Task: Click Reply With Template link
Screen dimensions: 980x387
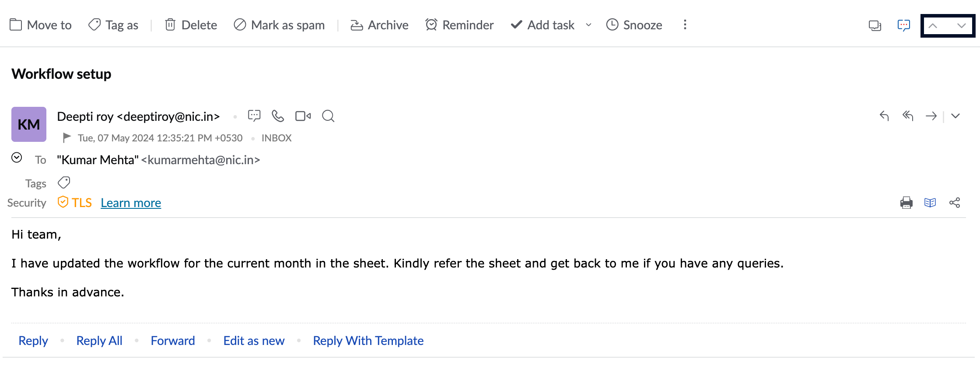Action: pos(368,341)
